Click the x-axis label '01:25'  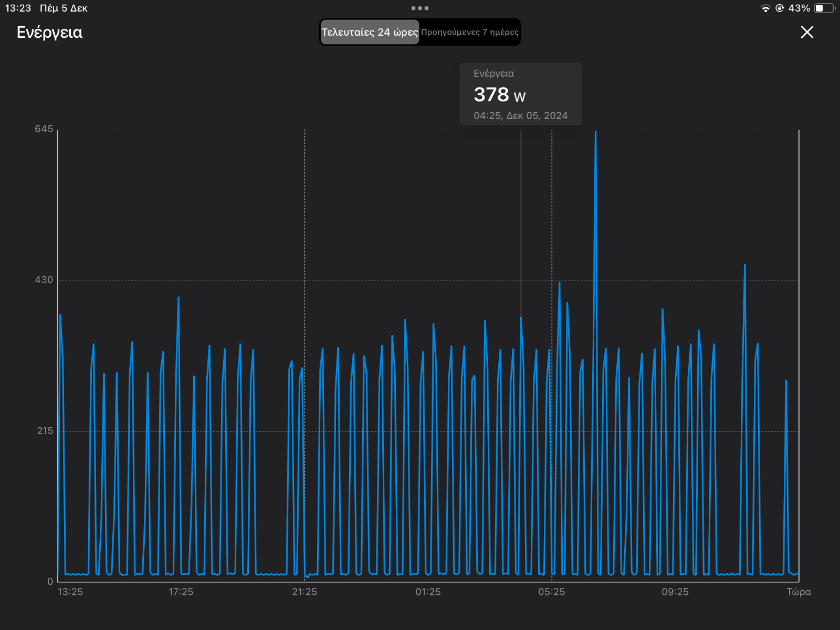[x=428, y=592]
